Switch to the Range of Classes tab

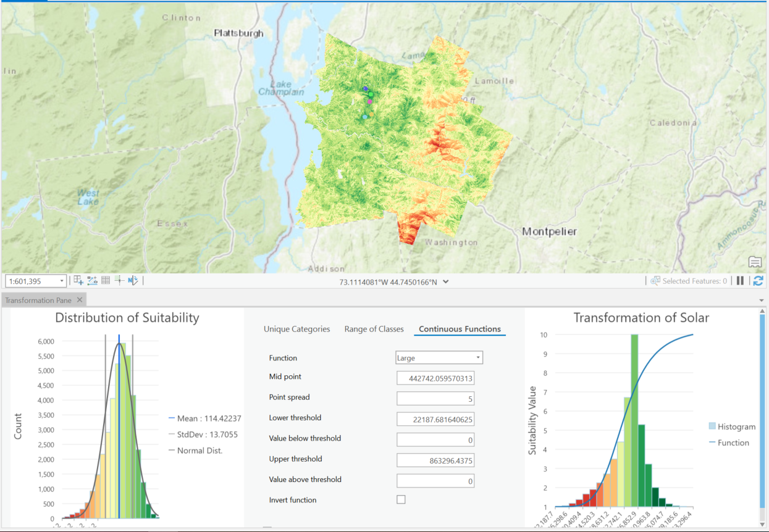coord(374,329)
